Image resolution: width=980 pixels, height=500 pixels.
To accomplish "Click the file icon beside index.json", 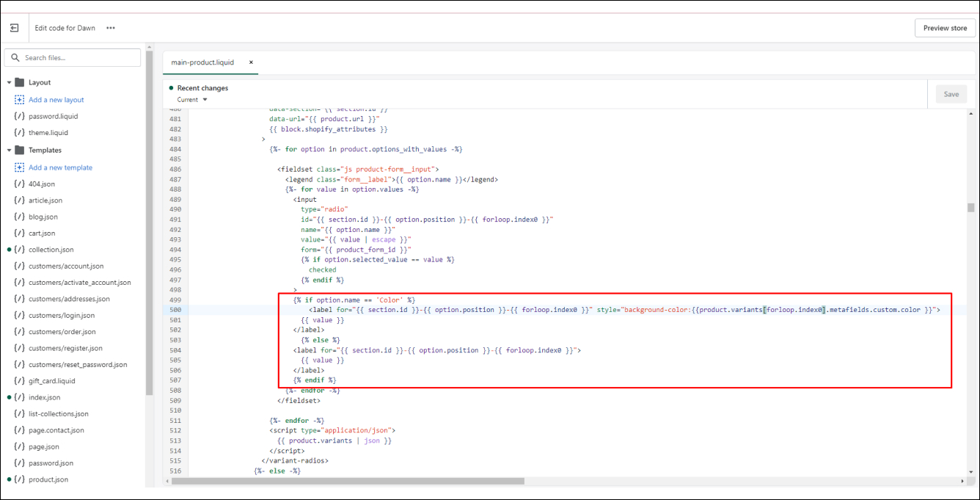I will pyautogui.click(x=20, y=397).
